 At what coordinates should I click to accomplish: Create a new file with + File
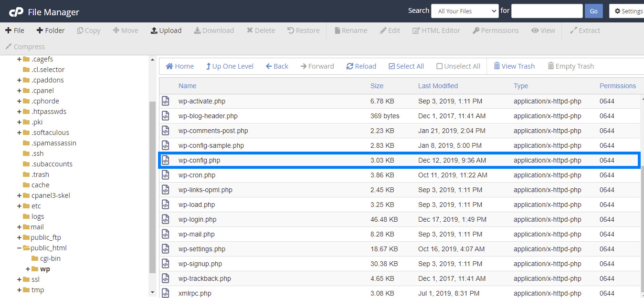(x=14, y=31)
